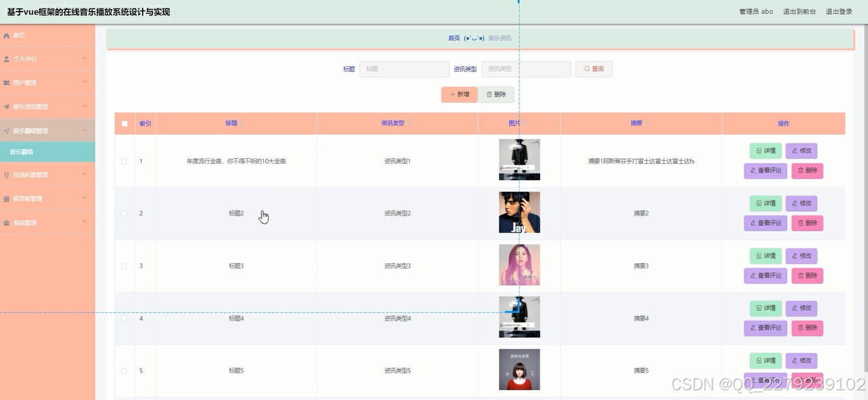Click 查看评论 for row 标题4
The height and width of the screenshot is (400, 868).
tap(766, 328)
